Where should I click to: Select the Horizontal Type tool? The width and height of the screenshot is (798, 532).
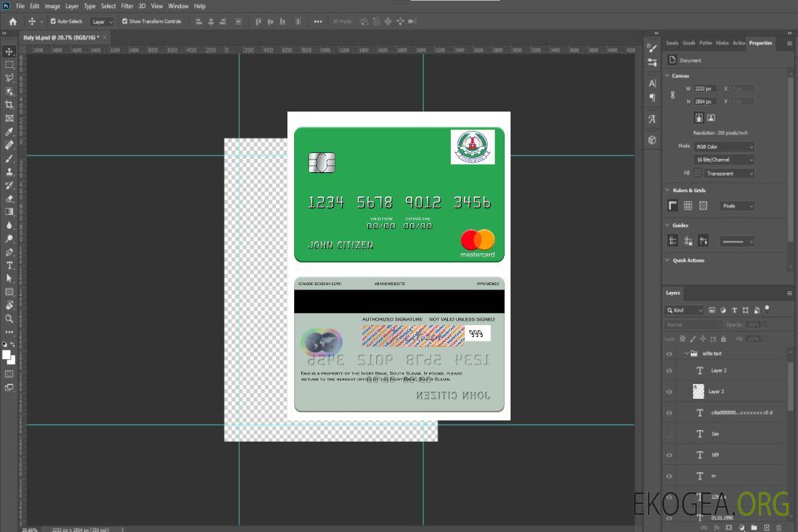tap(9, 265)
